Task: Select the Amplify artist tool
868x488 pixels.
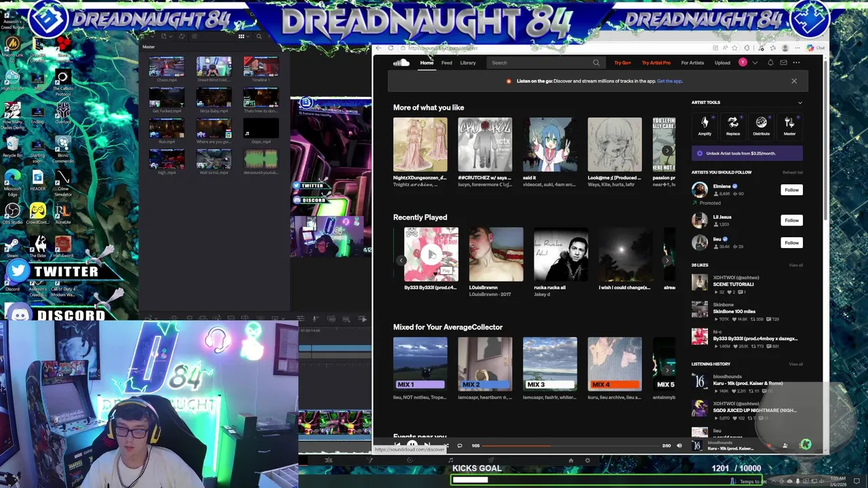Action: (705, 125)
